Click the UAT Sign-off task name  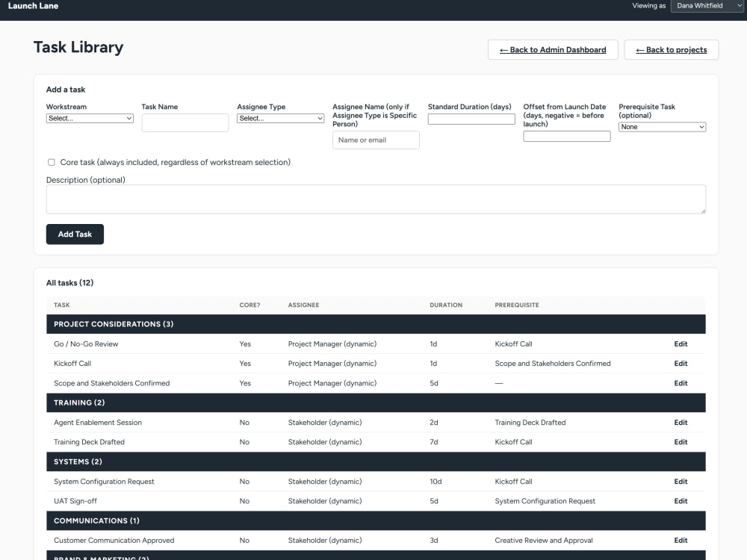(x=75, y=501)
